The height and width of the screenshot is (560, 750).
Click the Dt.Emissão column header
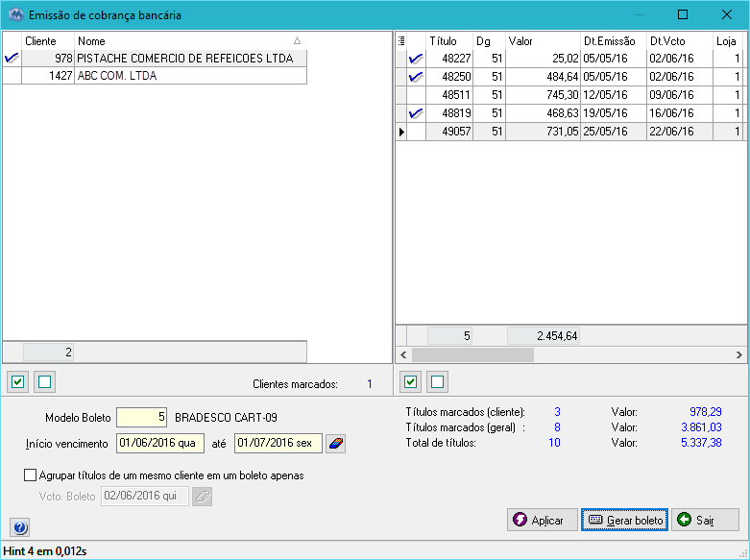pyautogui.click(x=614, y=41)
